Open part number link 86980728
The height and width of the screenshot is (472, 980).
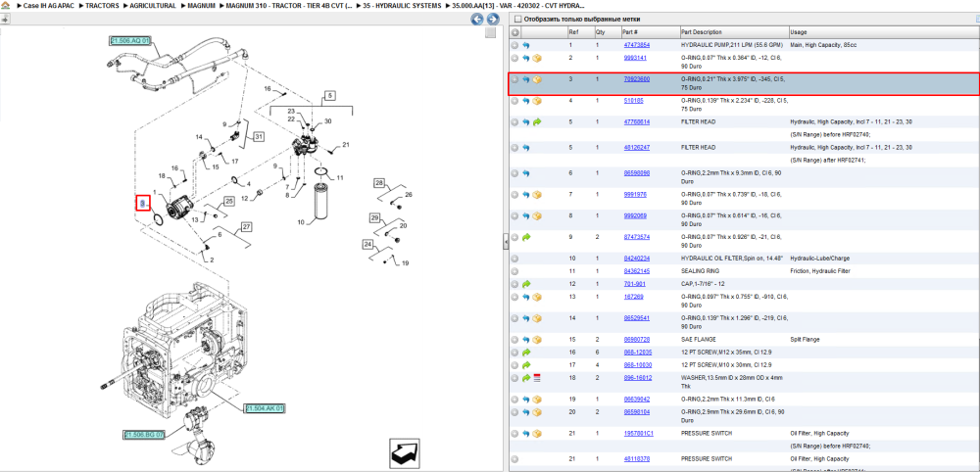click(x=637, y=339)
